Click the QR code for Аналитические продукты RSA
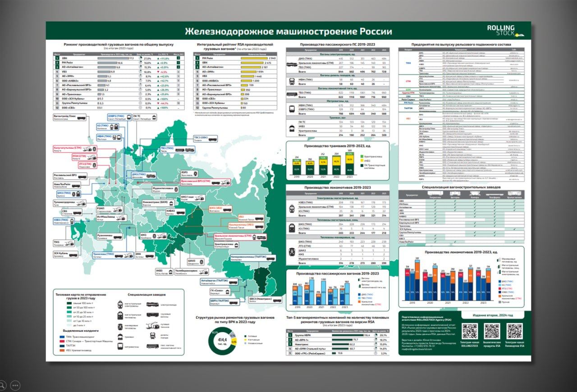 (492, 331)
